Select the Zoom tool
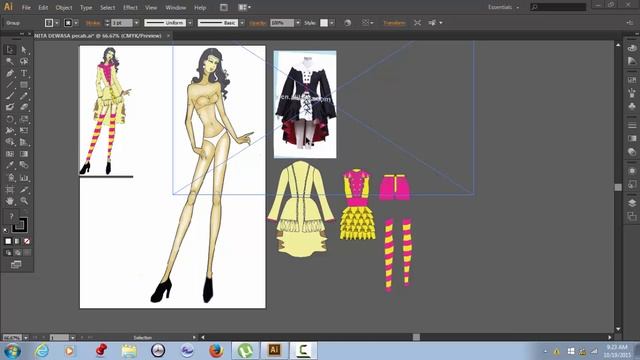640x360 pixels. pos(24,201)
